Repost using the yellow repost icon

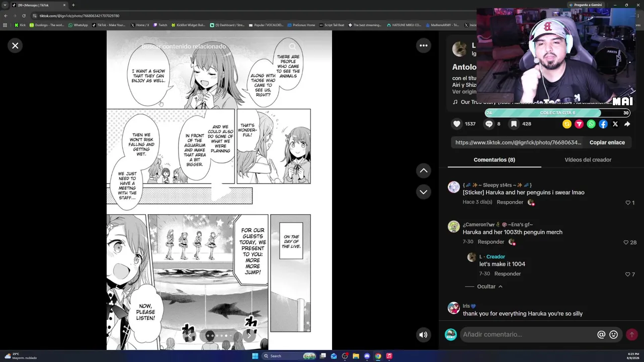(x=567, y=124)
